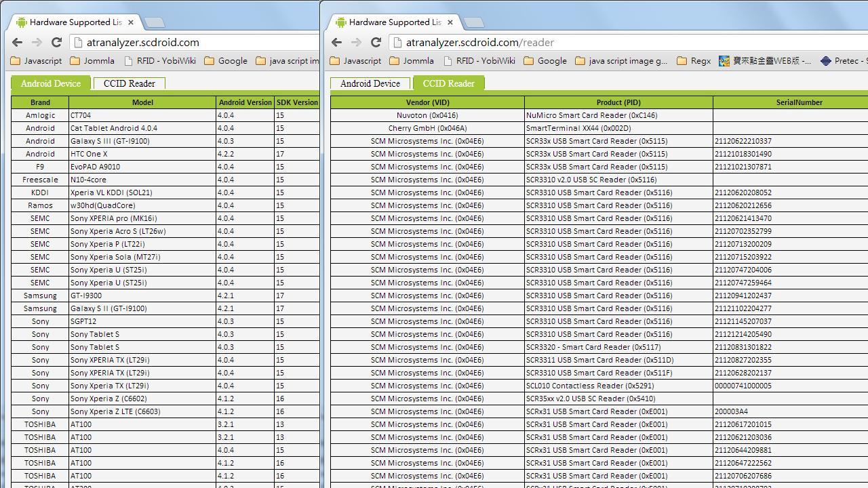Screen dimensions: 868x488
Task: Close the Hardware Supported List tab in right window
Action: coord(450,22)
